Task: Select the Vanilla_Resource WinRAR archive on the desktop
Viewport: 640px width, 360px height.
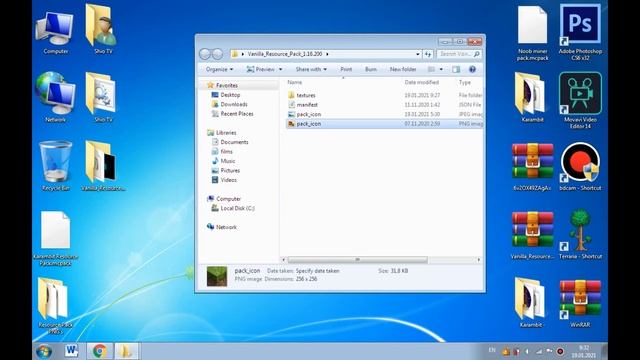Action: [532, 235]
